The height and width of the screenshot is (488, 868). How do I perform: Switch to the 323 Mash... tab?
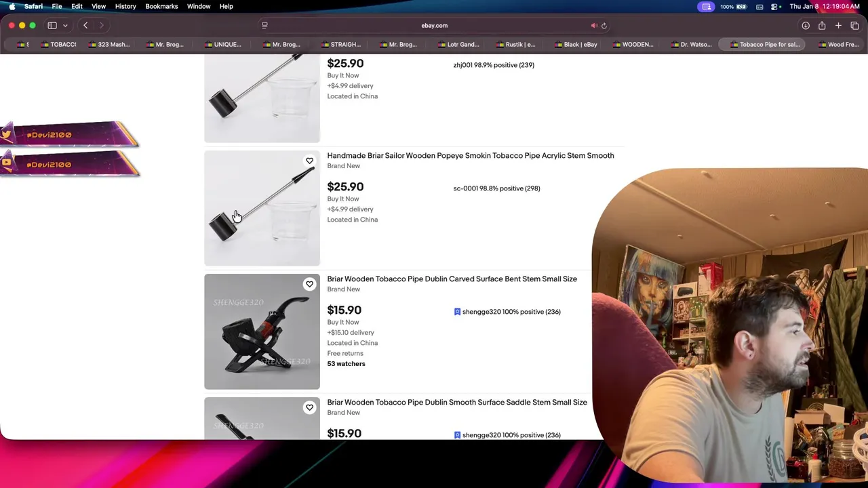point(107,45)
